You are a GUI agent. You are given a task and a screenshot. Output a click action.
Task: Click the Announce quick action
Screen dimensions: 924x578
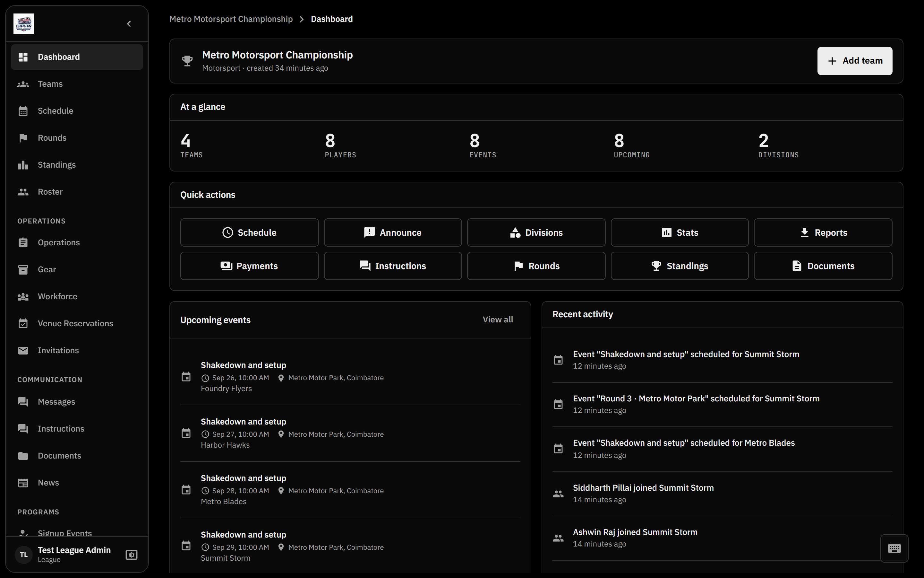click(x=392, y=232)
